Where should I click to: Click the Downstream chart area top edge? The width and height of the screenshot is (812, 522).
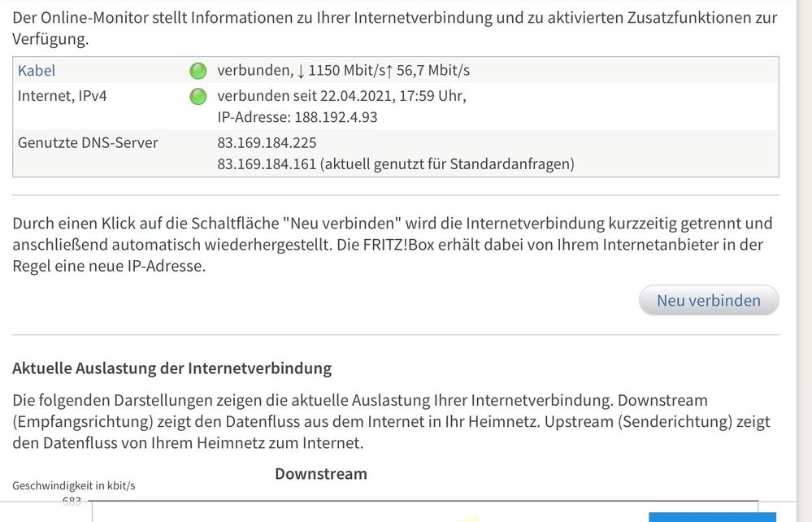coord(424,502)
